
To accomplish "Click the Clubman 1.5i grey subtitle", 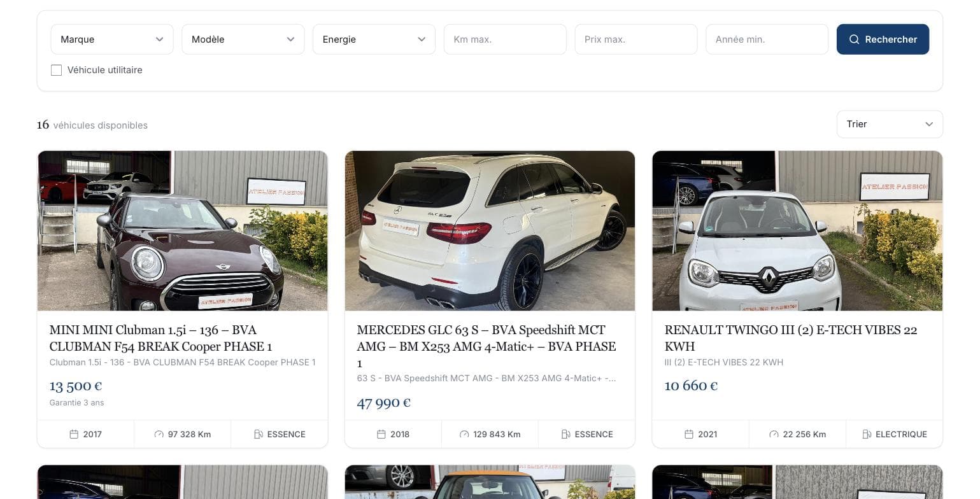I will [182, 362].
